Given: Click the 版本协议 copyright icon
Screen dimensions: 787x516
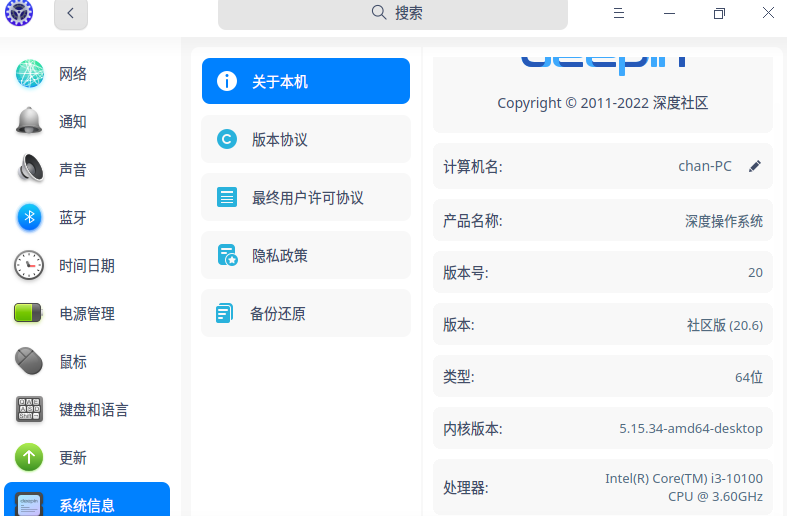Looking at the screenshot, I should pyautogui.click(x=227, y=139).
